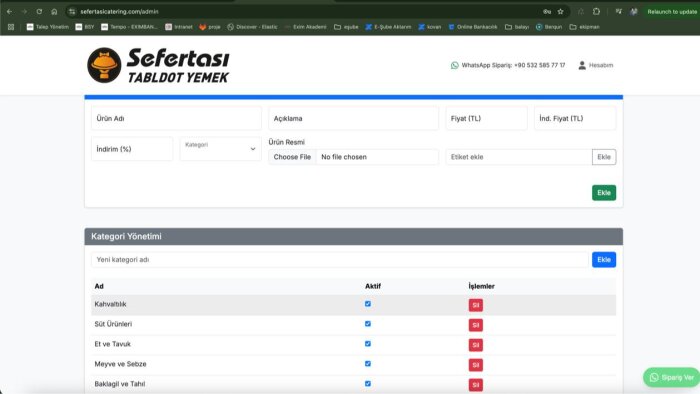Open the Exim Akademi bookmark
The image size is (700, 394).
point(305,27)
